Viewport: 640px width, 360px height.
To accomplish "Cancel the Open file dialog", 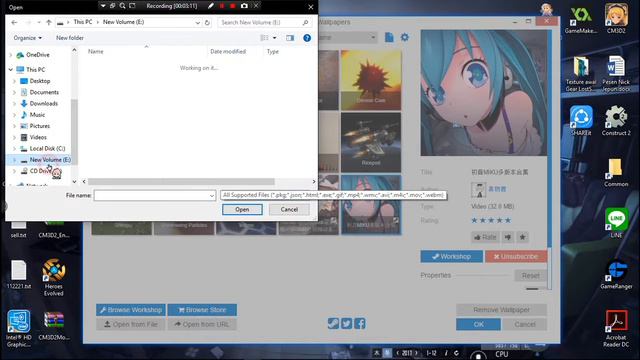I will 289,209.
